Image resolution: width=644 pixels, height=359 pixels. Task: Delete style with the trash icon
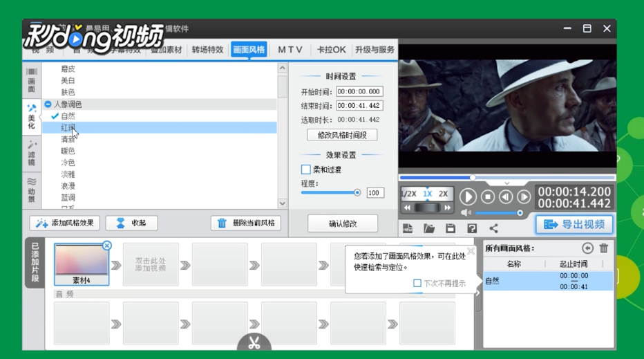click(x=604, y=248)
